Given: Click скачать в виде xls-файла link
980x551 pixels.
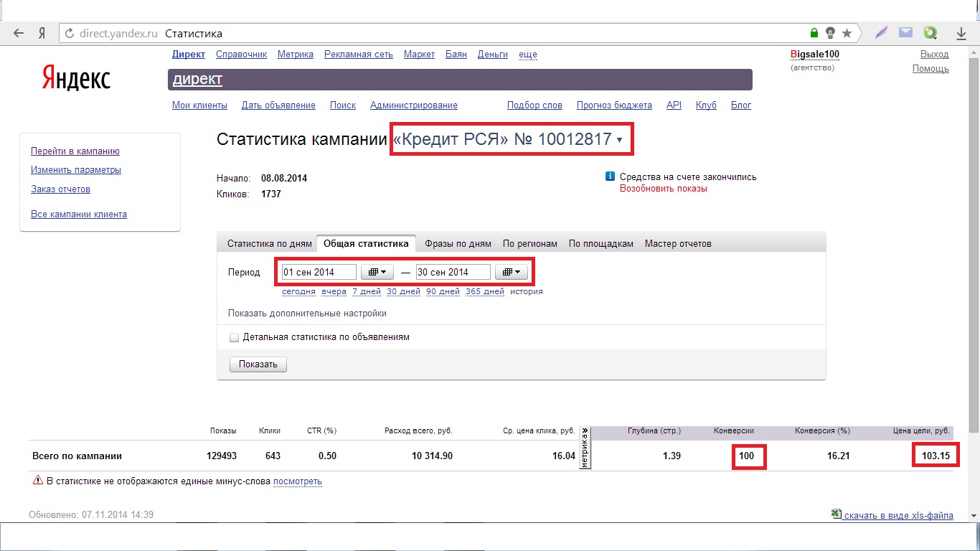Looking at the screenshot, I should [899, 515].
